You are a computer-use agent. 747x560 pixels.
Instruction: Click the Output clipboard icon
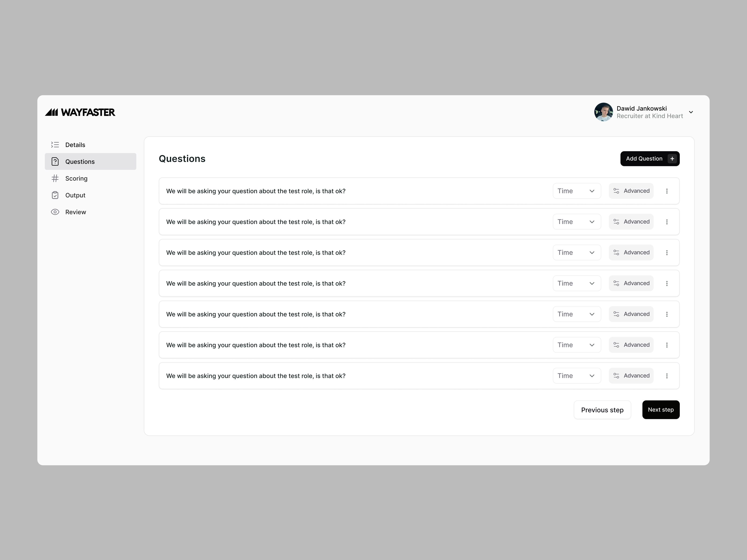click(x=55, y=195)
